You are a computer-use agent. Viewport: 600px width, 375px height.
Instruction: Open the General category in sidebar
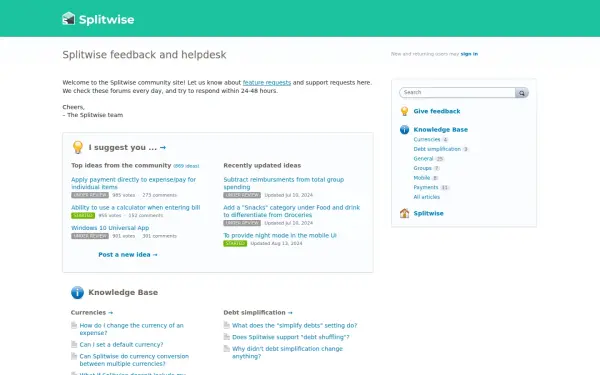[x=423, y=159]
